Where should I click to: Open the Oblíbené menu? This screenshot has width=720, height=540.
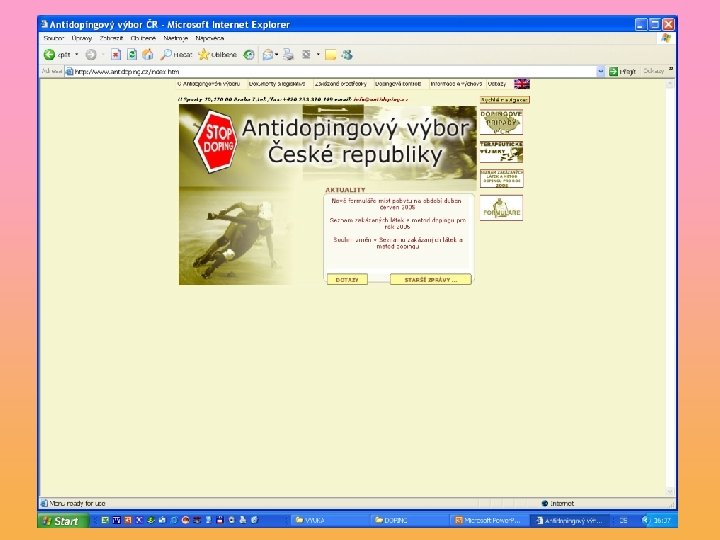point(143,38)
